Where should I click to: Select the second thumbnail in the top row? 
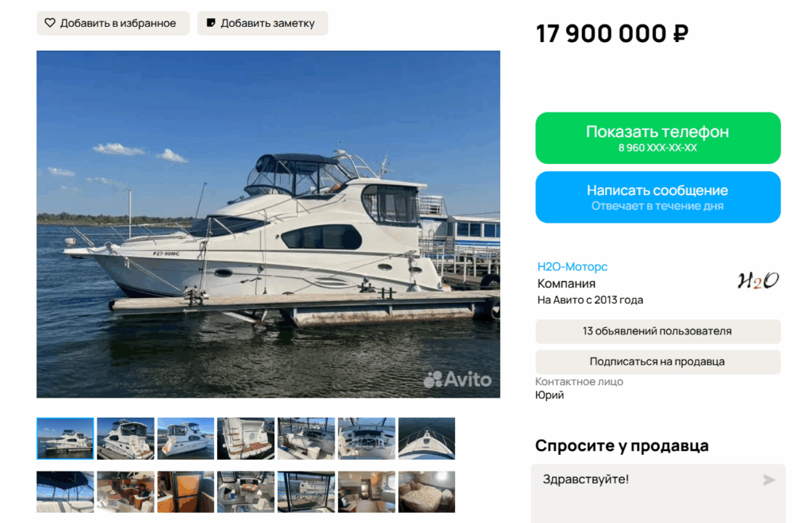click(125, 438)
